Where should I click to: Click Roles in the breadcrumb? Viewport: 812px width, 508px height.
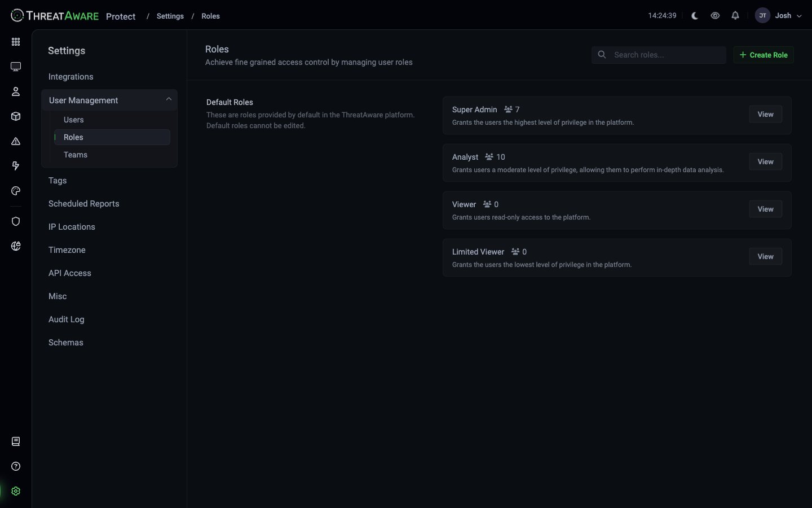211,16
